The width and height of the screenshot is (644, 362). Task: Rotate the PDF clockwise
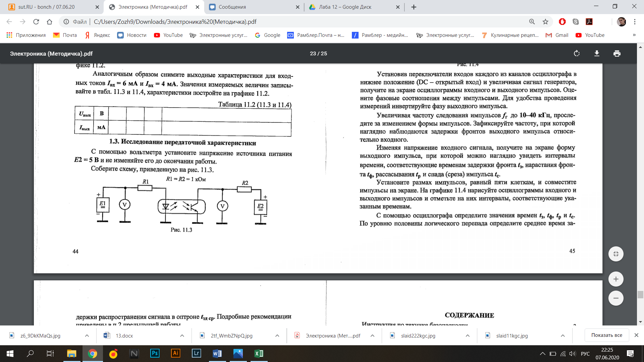(577, 54)
